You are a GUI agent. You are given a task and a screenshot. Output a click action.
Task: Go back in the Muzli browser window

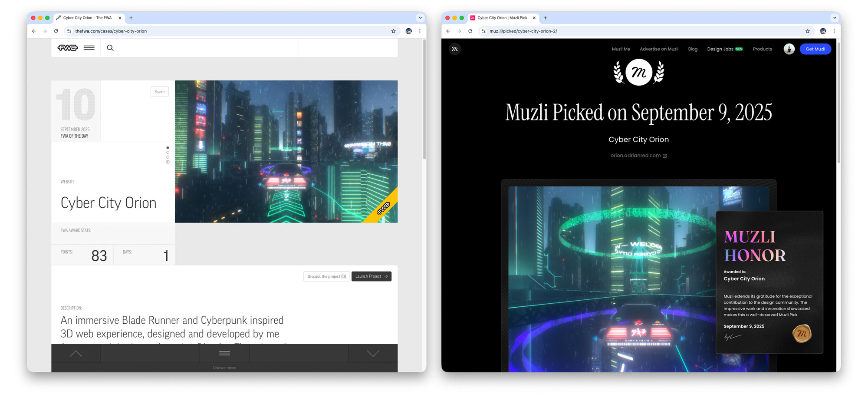click(x=448, y=31)
